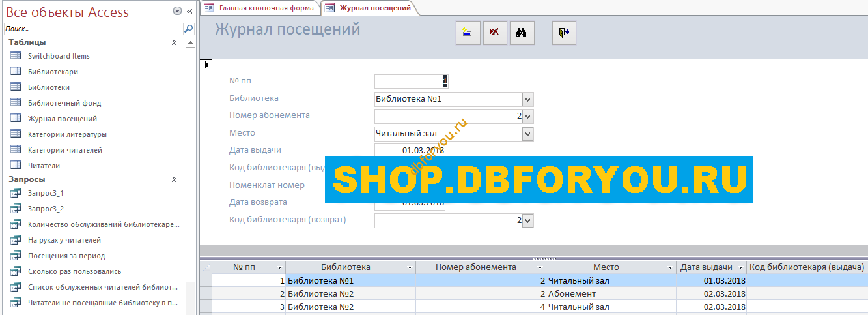The width and height of the screenshot is (868, 315).
Task: Open the Библиотека combo box dropdown
Action: click(x=528, y=99)
